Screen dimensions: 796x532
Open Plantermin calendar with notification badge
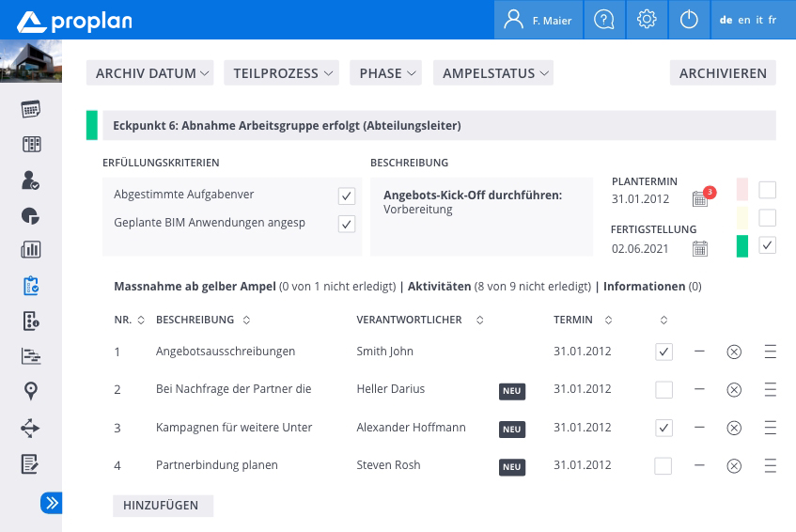click(700, 198)
